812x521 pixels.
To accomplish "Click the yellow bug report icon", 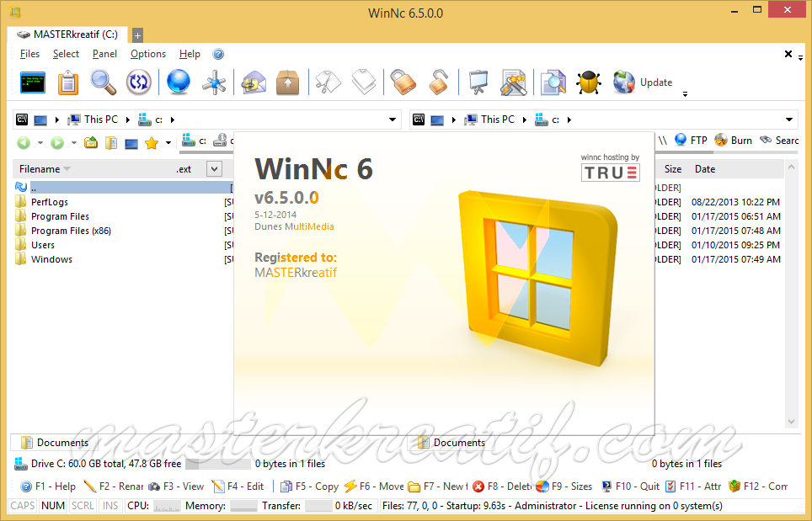I will [589, 82].
